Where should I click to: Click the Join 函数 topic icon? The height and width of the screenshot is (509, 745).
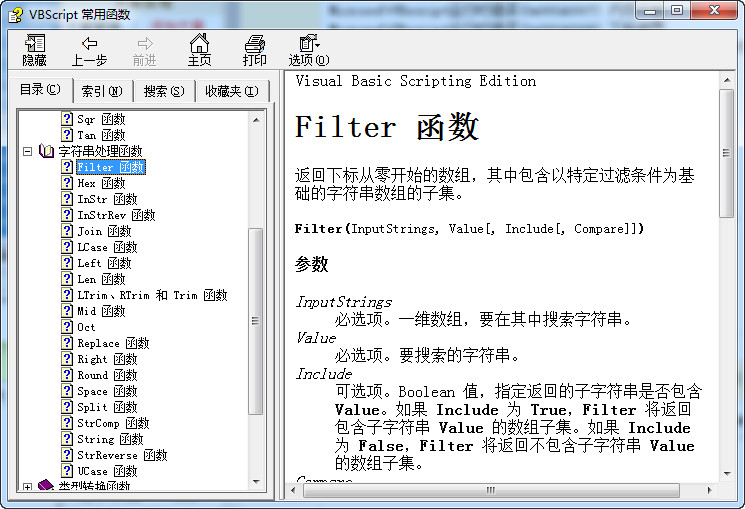coord(67,231)
